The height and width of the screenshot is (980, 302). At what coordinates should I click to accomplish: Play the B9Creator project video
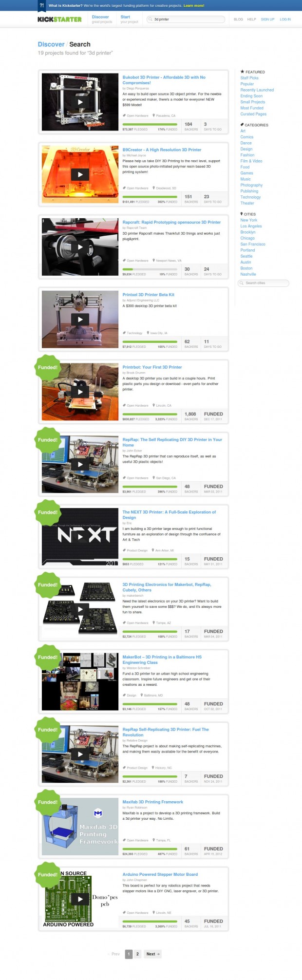pyautogui.click(x=80, y=174)
